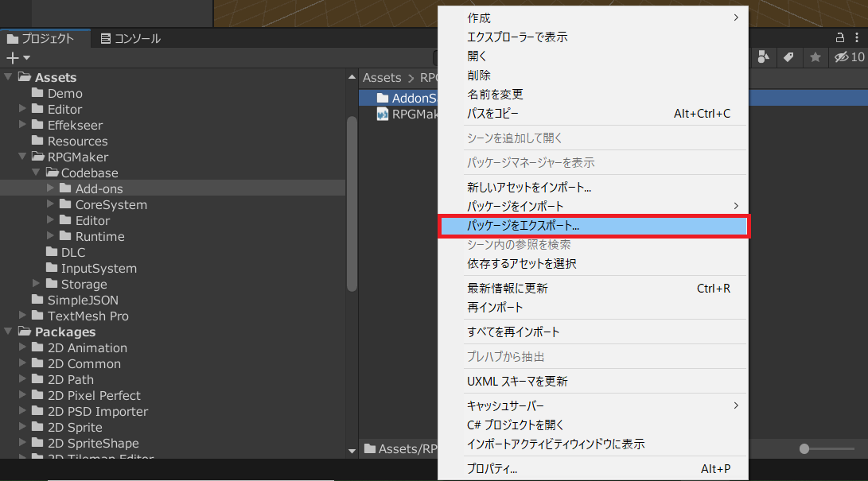This screenshot has width=868, height=481.
Task: Click エクスプローラーで表示 menu entry
Action: [517, 37]
